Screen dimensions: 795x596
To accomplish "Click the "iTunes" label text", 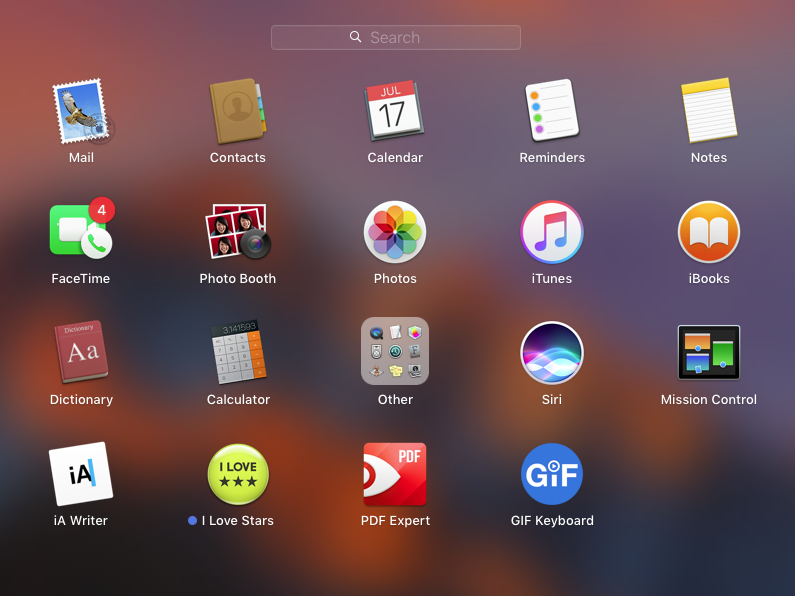I will (x=552, y=279).
